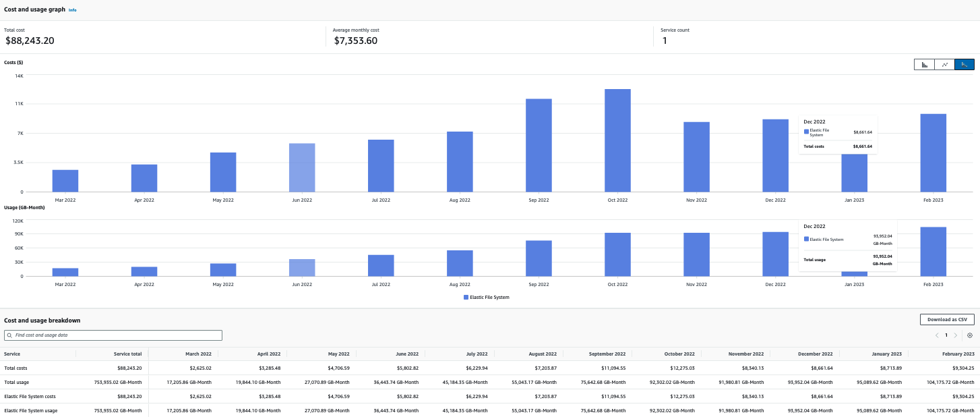
Task: Select page 1 in the pagination control
Action: (x=946, y=335)
